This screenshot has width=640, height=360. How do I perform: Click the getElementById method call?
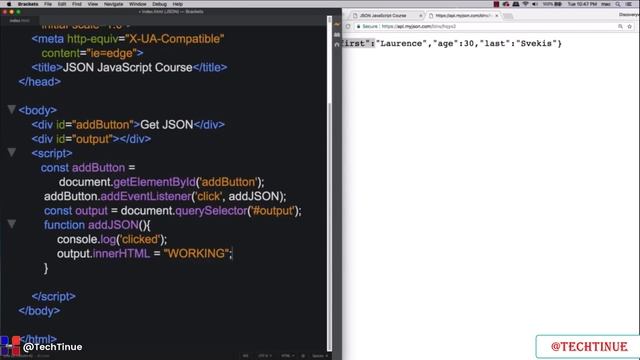154,182
